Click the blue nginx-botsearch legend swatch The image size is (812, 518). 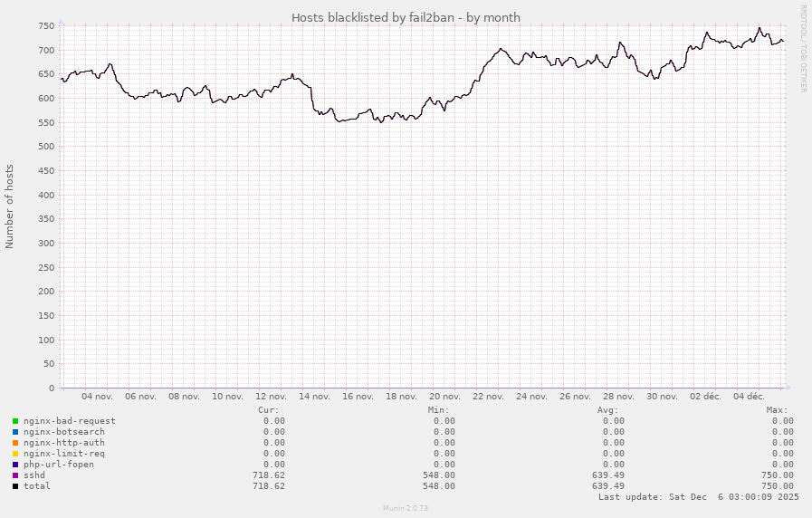[15, 432]
